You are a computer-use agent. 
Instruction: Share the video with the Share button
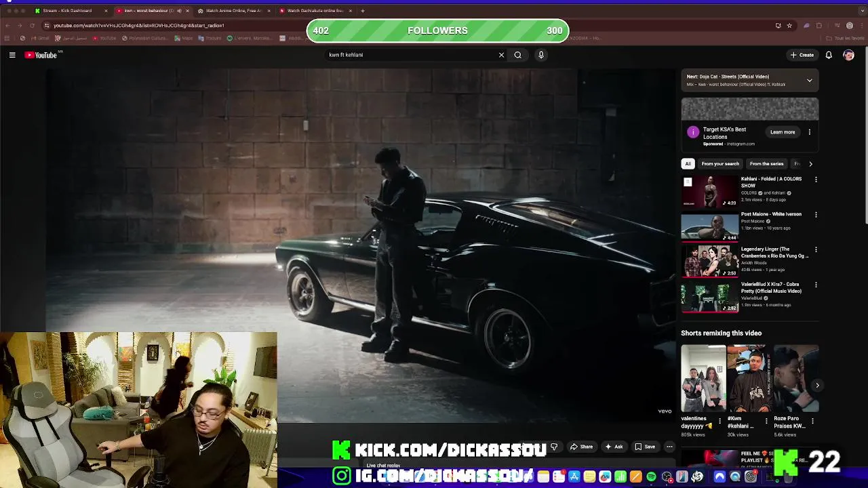click(581, 447)
